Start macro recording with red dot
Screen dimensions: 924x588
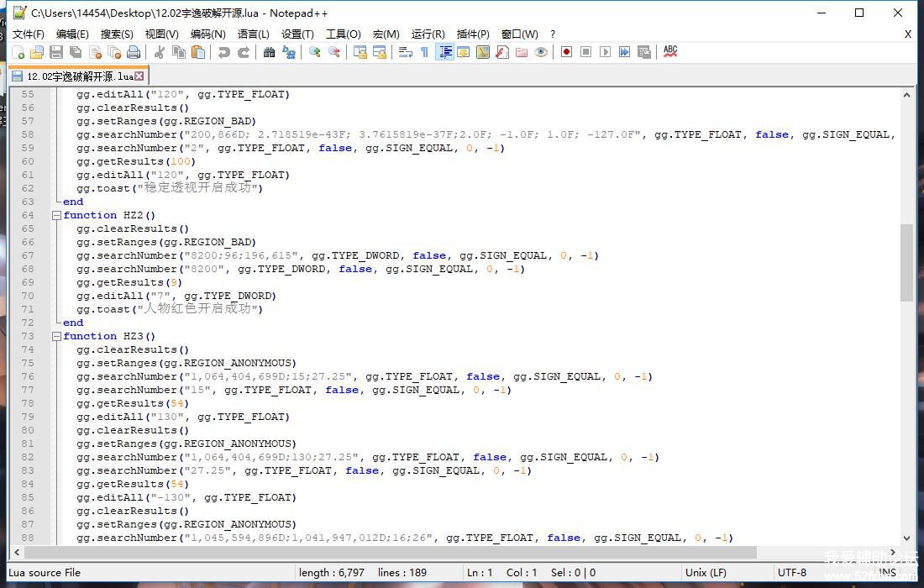pos(566,52)
